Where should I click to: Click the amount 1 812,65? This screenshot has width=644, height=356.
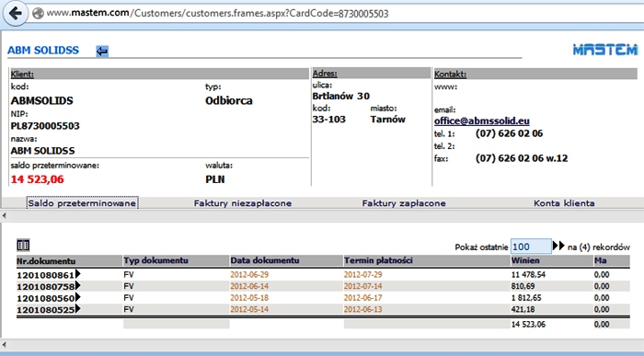(526, 297)
